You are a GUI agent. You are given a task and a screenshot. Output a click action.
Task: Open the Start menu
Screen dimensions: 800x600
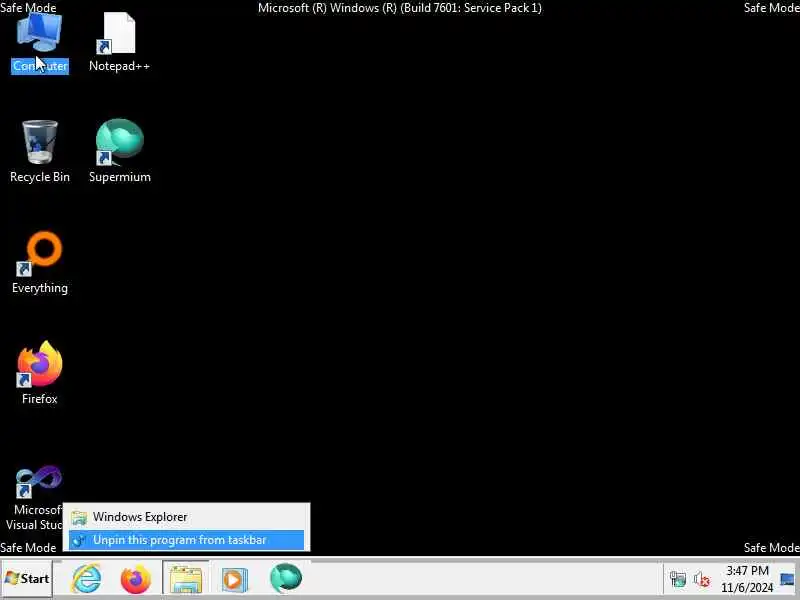[27, 579]
